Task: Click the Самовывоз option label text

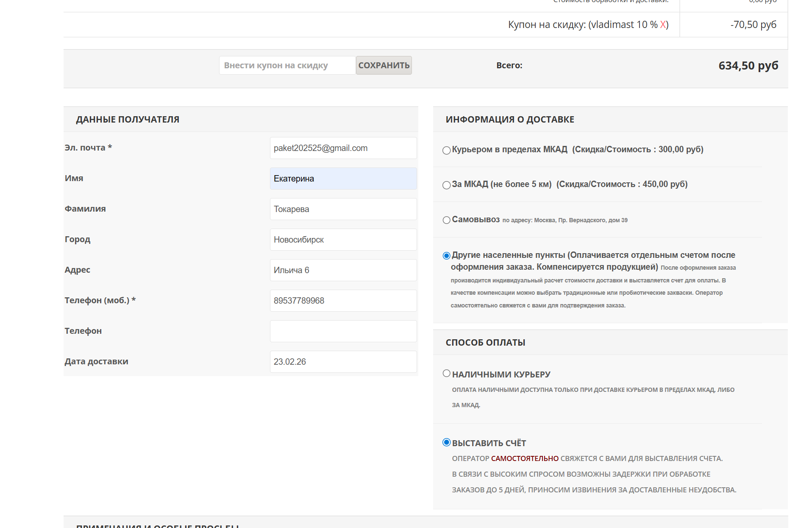Action: tap(476, 220)
